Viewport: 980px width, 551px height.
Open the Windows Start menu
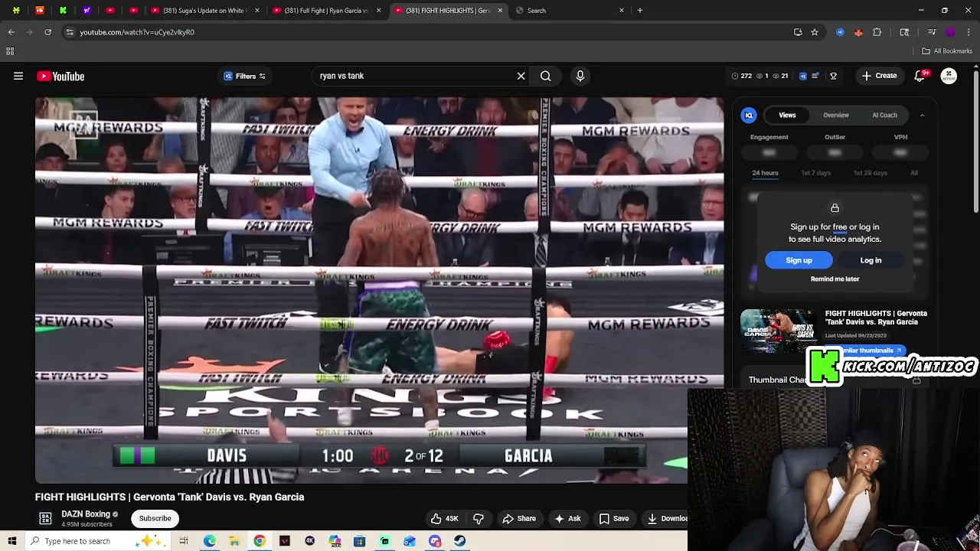point(12,541)
